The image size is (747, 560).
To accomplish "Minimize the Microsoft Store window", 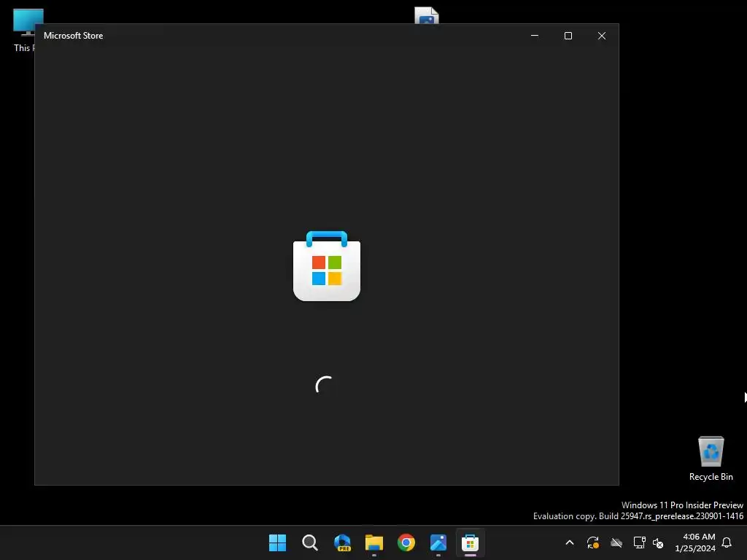I will 535,36.
